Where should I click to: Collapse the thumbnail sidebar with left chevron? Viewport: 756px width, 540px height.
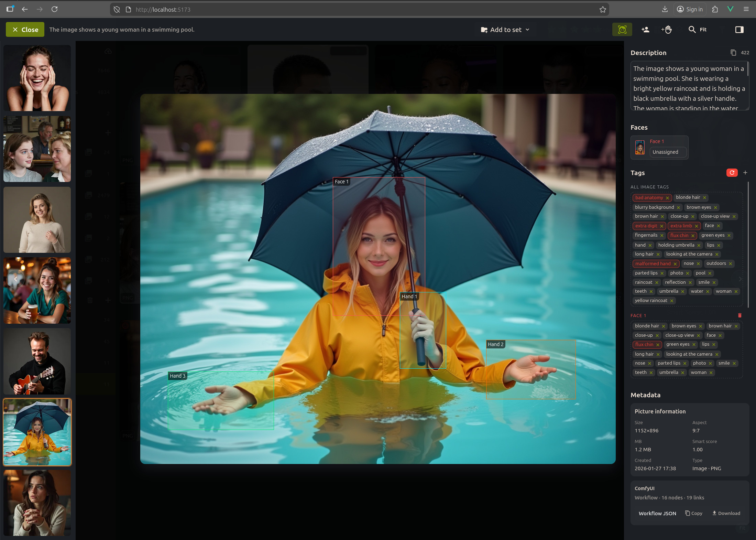pos(16,279)
